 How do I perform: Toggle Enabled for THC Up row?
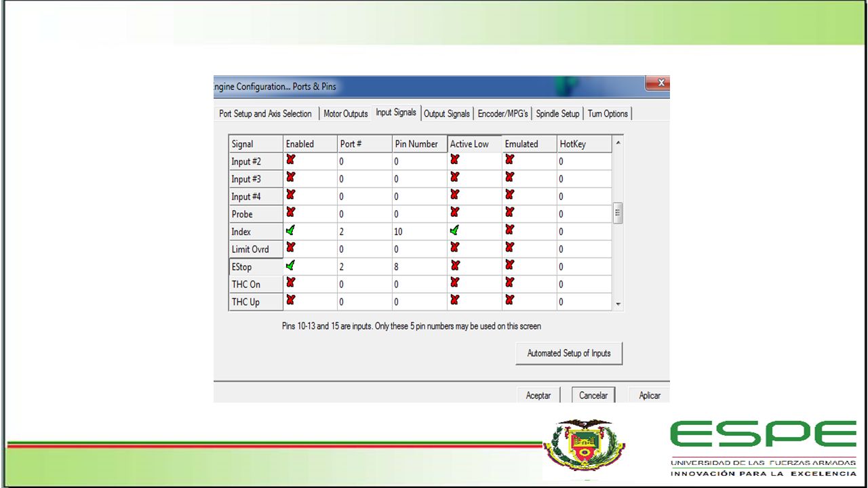coord(291,301)
